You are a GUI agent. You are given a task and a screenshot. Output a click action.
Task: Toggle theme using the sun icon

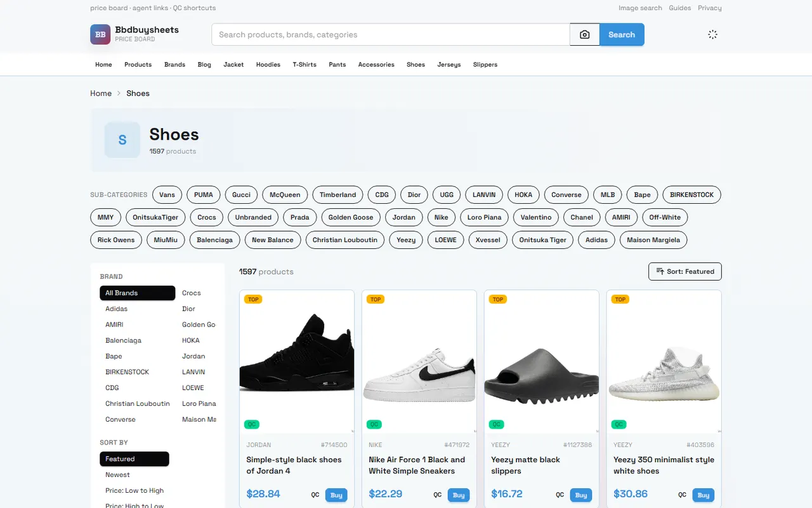(712, 34)
